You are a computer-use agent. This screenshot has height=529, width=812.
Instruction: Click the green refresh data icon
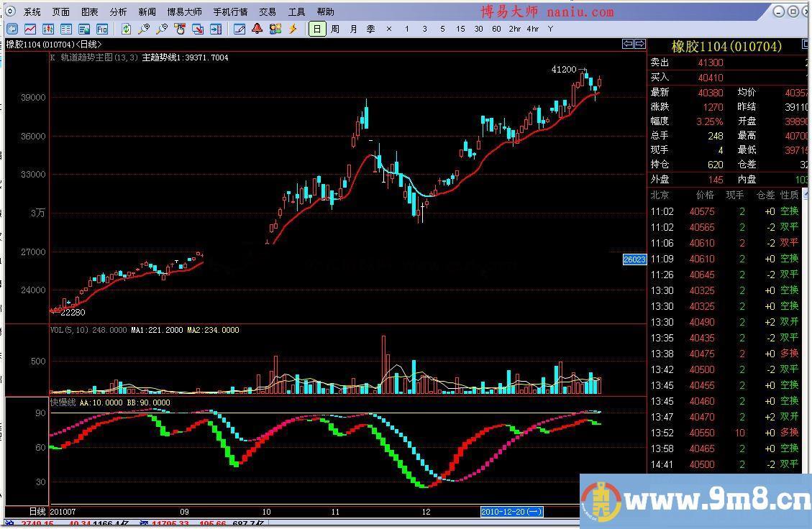pyautogui.click(x=127, y=29)
